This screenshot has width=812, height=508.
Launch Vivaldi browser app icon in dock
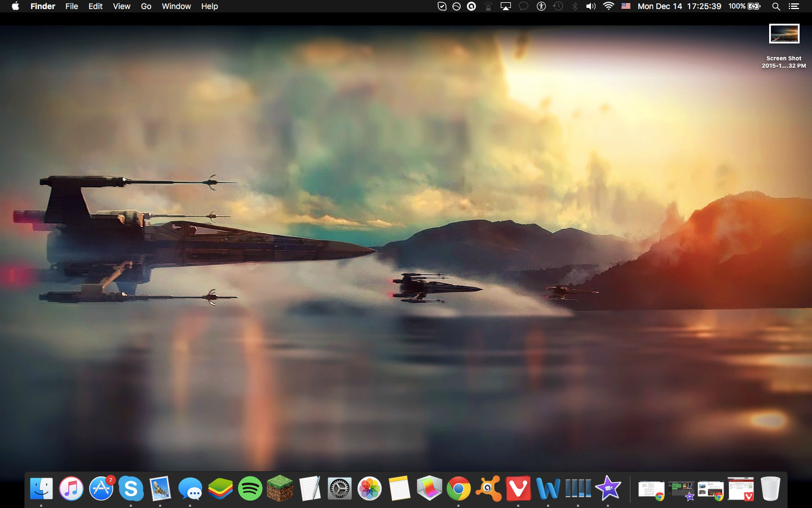coord(518,488)
